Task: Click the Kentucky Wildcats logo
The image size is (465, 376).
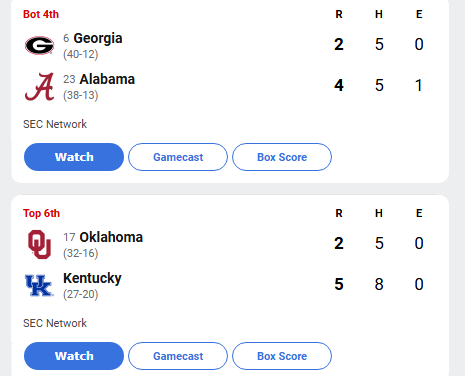Action: (39, 285)
